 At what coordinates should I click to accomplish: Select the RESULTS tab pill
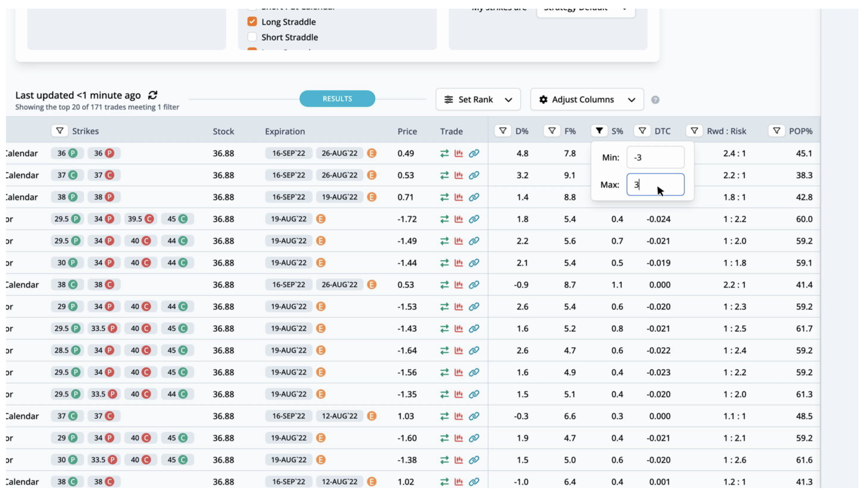337,99
